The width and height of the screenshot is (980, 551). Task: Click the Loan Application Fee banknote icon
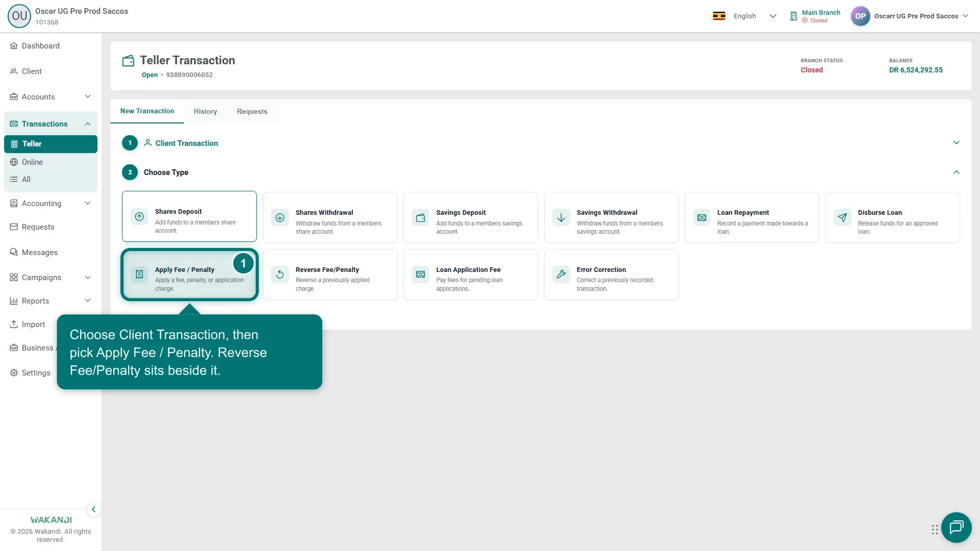click(421, 274)
